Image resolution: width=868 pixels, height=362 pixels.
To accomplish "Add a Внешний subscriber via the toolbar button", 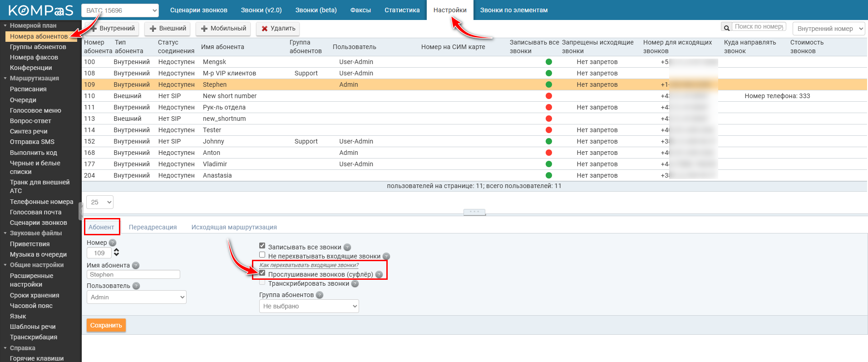I will point(168,29).
